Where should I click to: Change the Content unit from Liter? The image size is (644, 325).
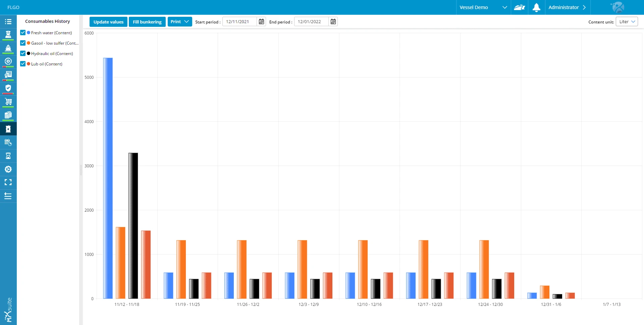point(627,21)
